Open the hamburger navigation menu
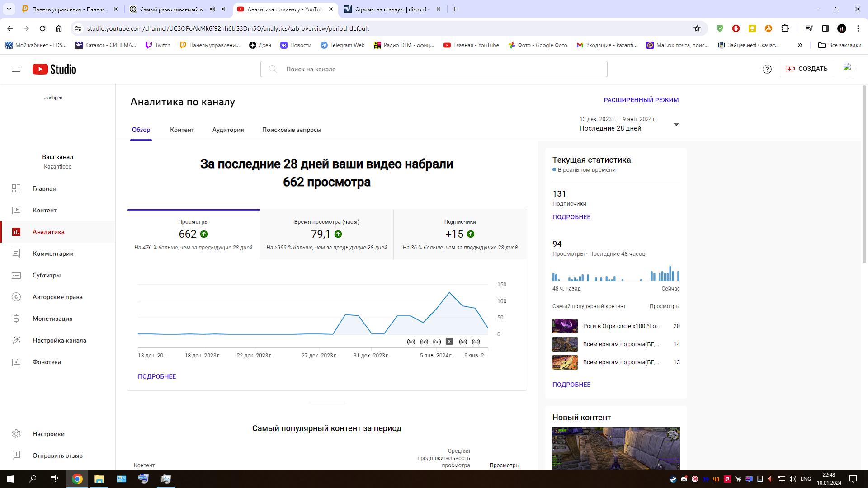The height and width of the screenshot is (488, 868). (x=16, y=69)
